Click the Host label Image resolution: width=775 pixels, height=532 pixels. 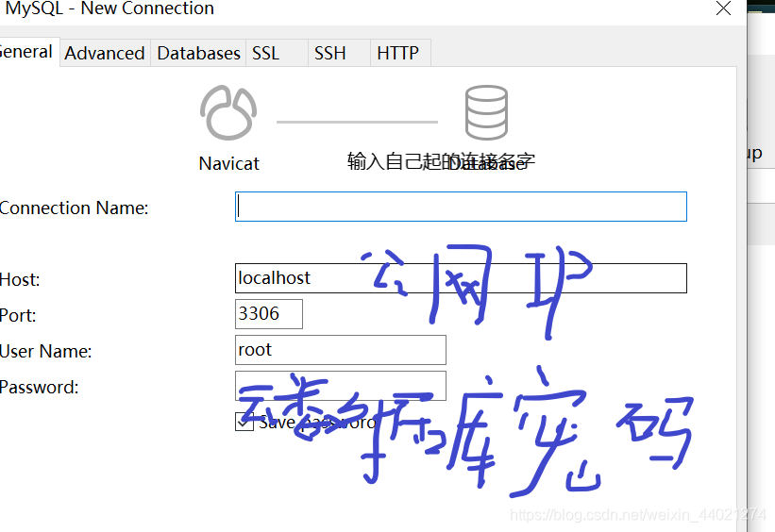click(x=20, y=279)
